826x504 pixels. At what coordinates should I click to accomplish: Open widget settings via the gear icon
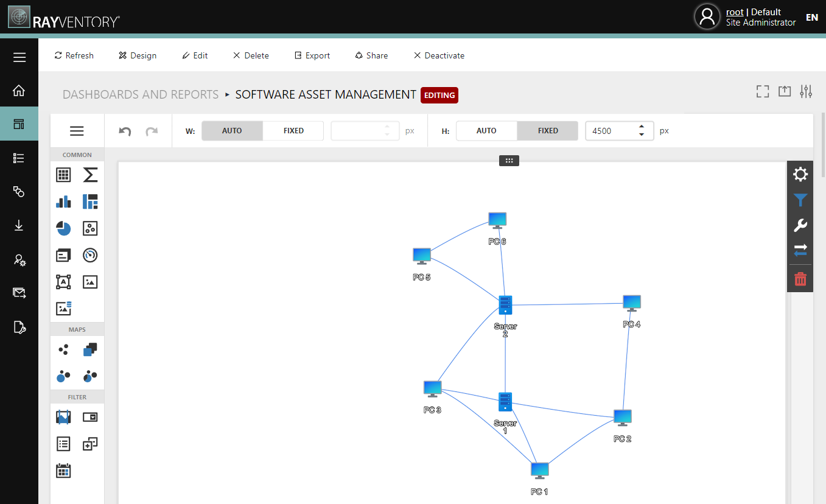click(x=800, y=175)
